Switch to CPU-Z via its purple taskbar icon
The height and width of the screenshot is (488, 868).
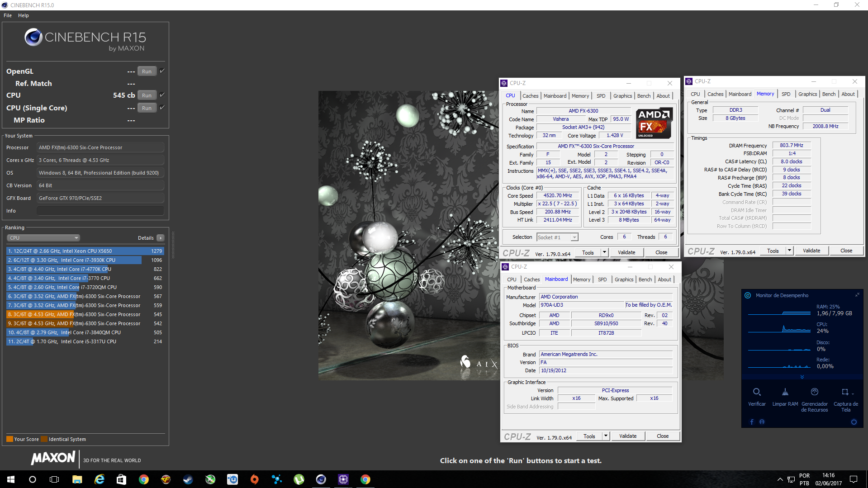(x=343, y=479)
